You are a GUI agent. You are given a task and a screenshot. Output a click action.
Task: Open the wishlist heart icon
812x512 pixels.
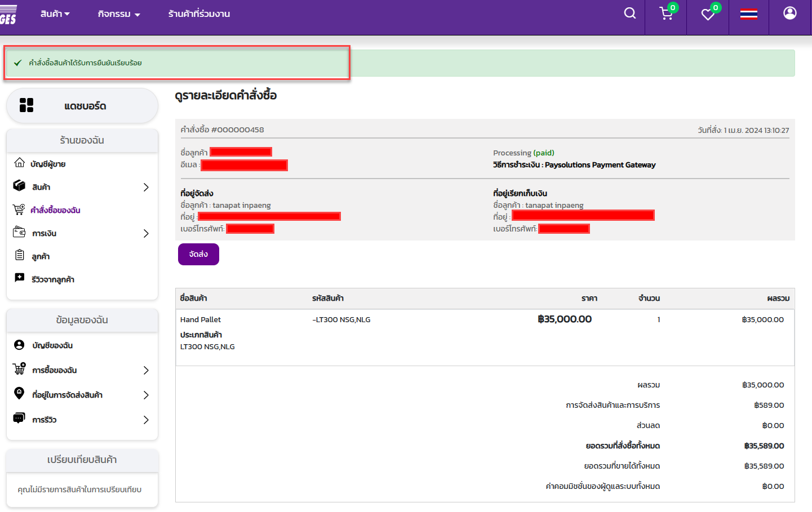tap(708, 15)
